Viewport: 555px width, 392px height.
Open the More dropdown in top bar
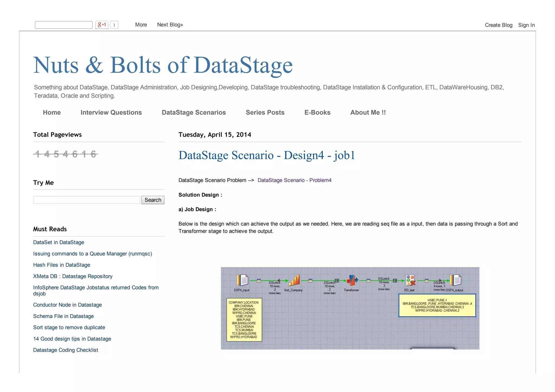[141, 25]
